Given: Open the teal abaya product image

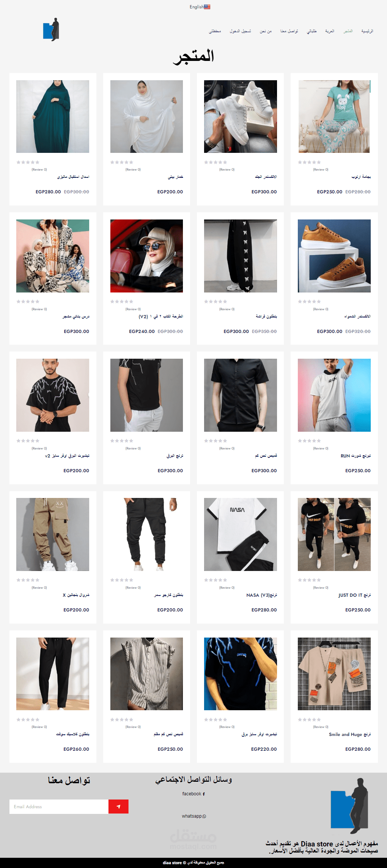Looking at the screenshot, I should (x=53, y=117).
